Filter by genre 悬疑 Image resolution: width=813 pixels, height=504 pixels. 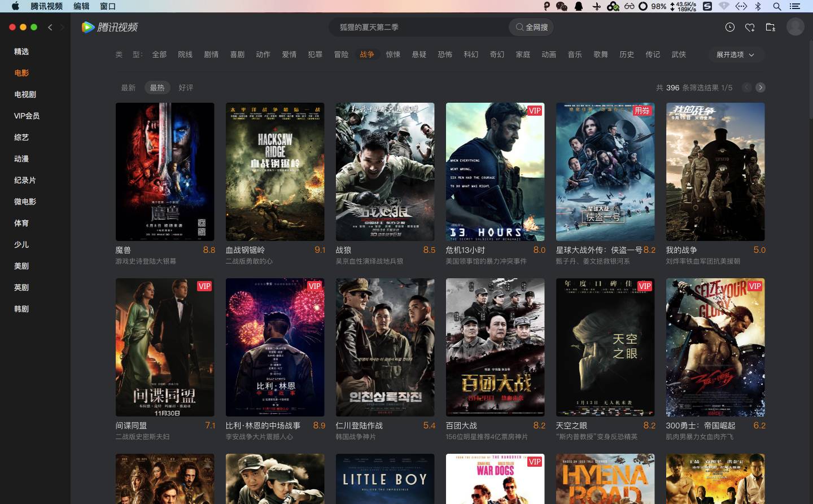point(419,55)
